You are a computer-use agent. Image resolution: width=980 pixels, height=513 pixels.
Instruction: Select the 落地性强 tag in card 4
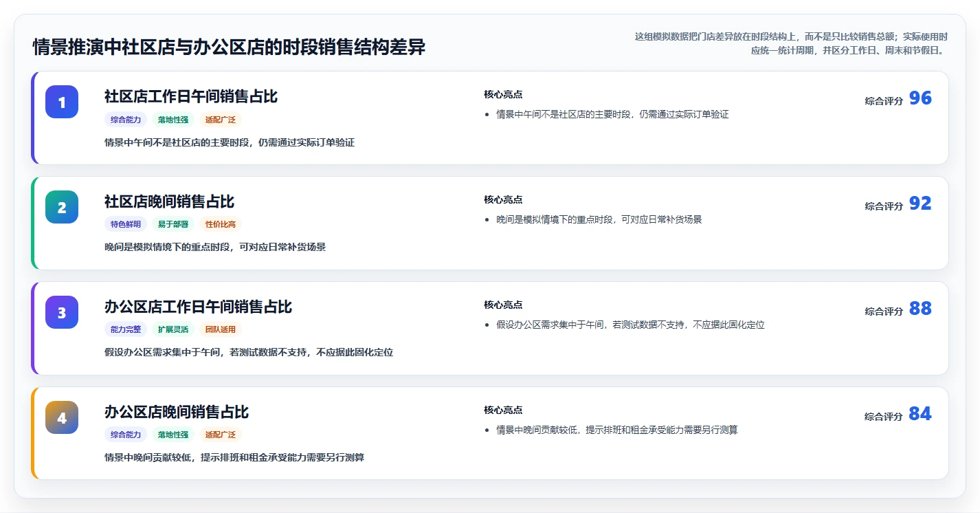point(173,435)
